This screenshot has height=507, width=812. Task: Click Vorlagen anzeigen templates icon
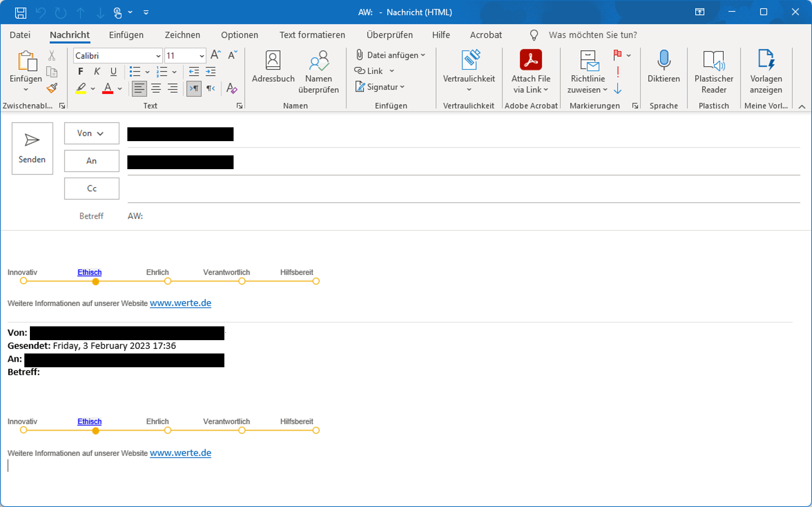(x=766, y=61)
